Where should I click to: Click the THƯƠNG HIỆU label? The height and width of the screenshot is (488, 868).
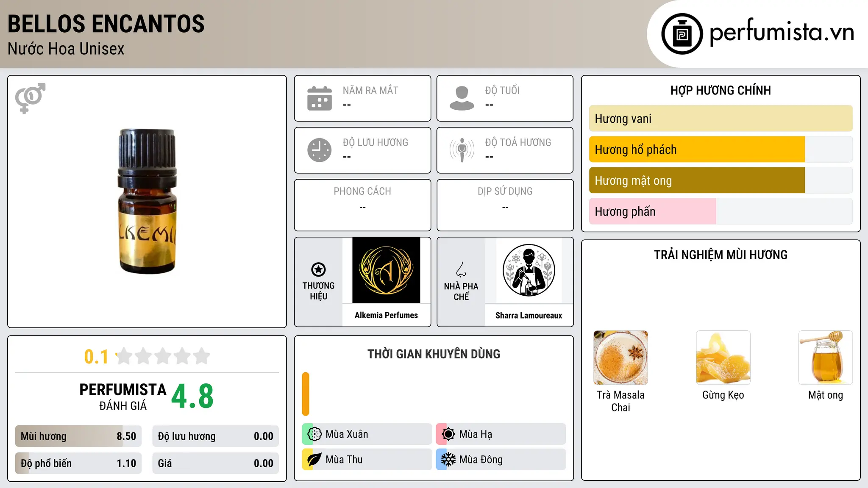318,291
